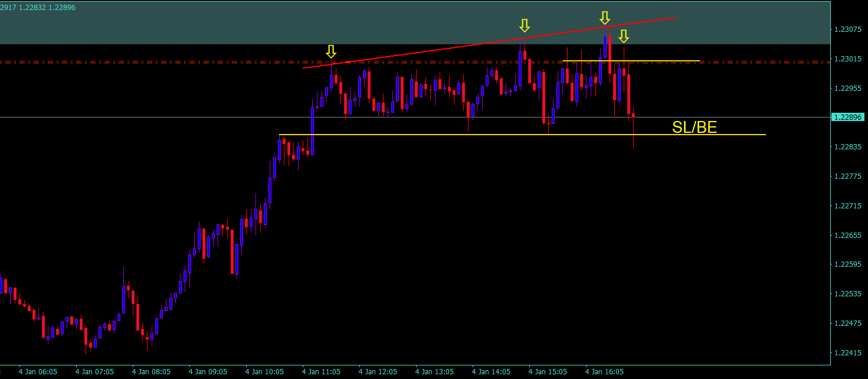
Task: Click the 1.22415 price axis label
Action: pos(849,352)
